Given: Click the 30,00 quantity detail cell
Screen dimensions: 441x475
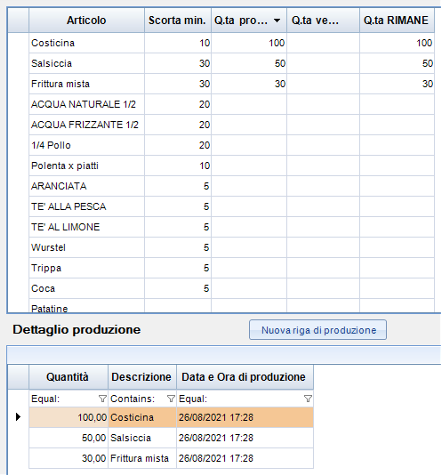Looking at the screenshot, I should coord(68,458).
